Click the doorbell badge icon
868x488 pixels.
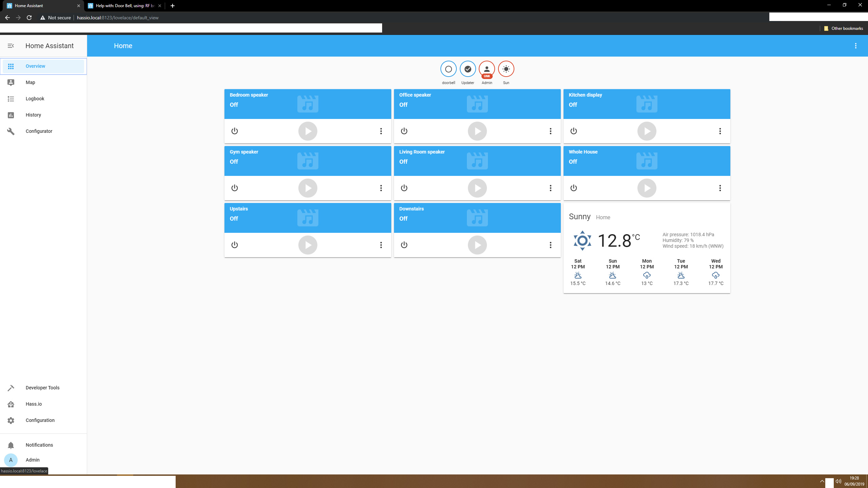[448, 69]
